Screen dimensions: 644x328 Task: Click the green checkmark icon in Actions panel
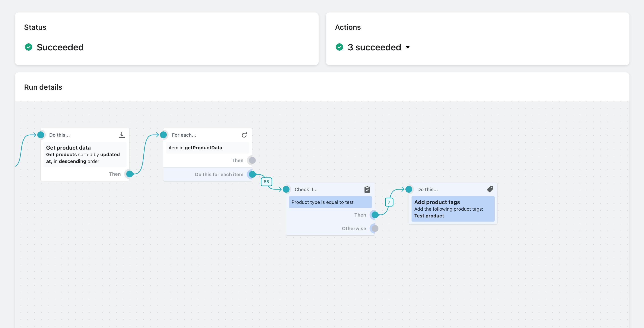click(339, 47)
